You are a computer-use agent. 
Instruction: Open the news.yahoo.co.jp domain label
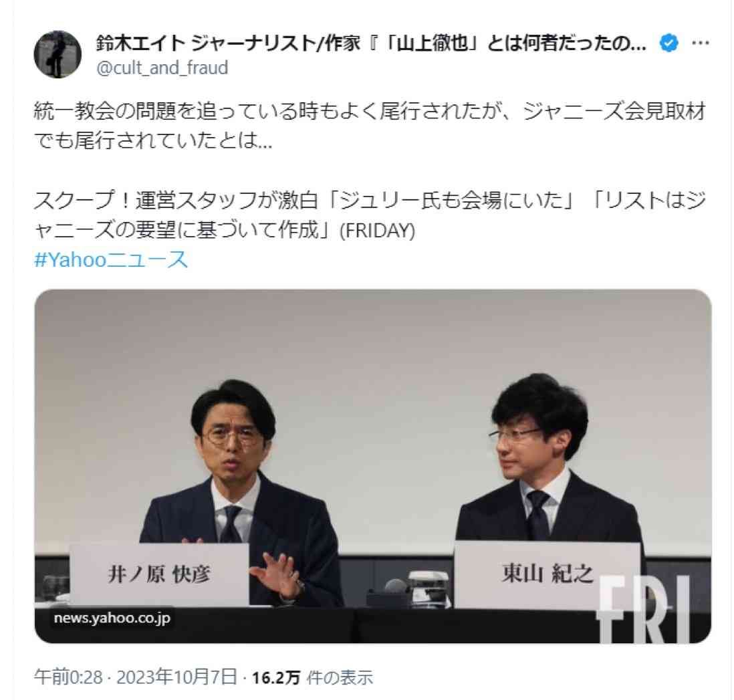[112, 618]
